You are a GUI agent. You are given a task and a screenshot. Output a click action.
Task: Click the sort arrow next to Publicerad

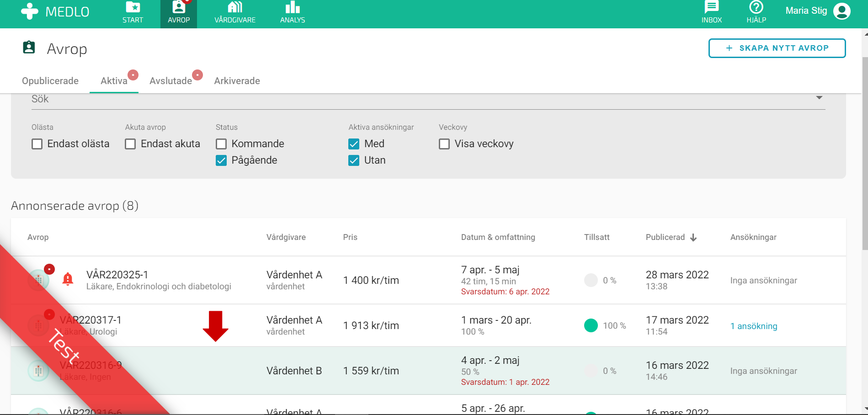pyautogui.click(x=693, y=237)
